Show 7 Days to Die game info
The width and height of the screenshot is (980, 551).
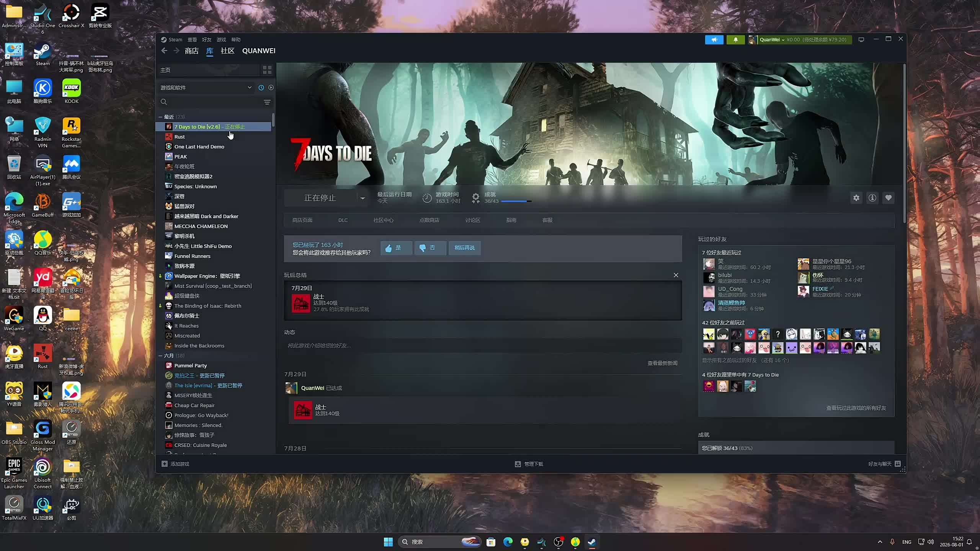click(x=872, y=198)
